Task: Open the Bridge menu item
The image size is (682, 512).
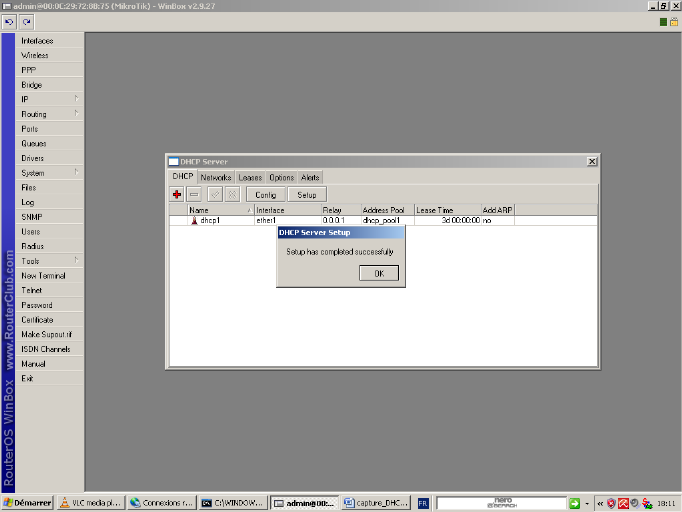Action: pyautogui.click(x=49, y=85)
